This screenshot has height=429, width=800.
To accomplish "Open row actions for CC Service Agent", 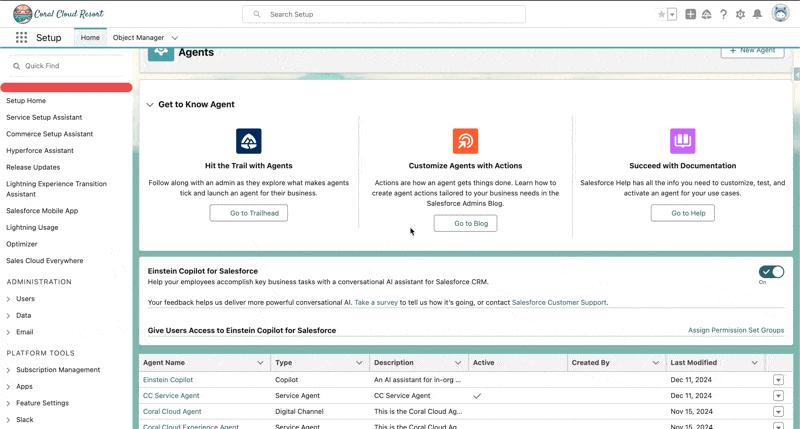I will click(x=778, y=395).
